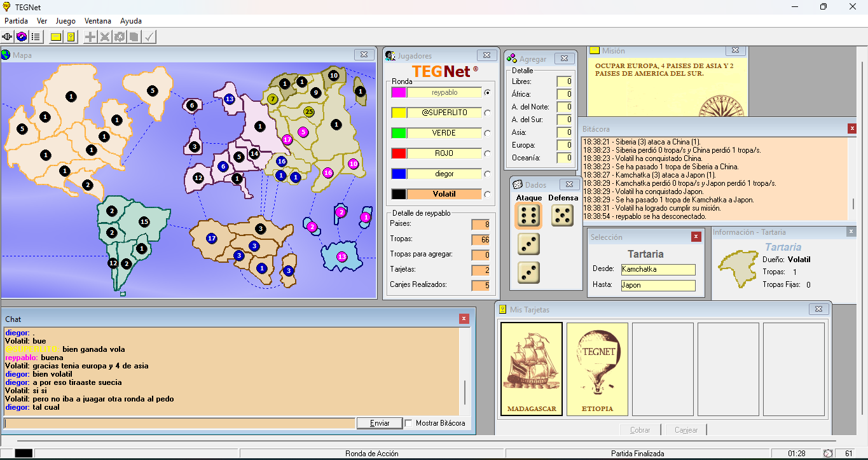This screenshot has width=868, height=460.
Task: Close the Bitácora panel with red X
Action: (x=851, y=129)
